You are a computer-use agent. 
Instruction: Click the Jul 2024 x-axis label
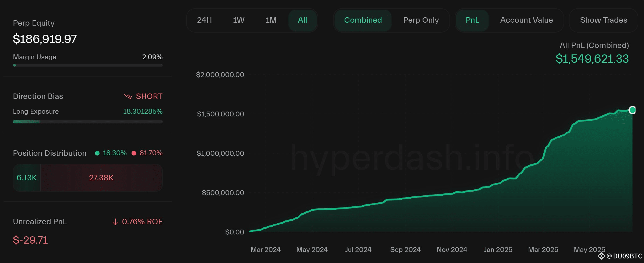pos(358,250)
